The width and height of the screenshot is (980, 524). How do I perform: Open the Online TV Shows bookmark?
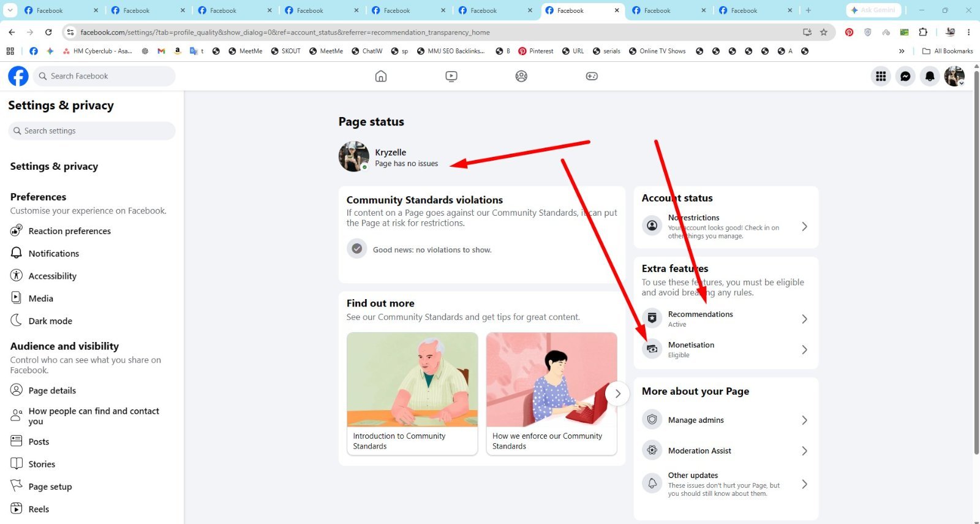(657, 51)
